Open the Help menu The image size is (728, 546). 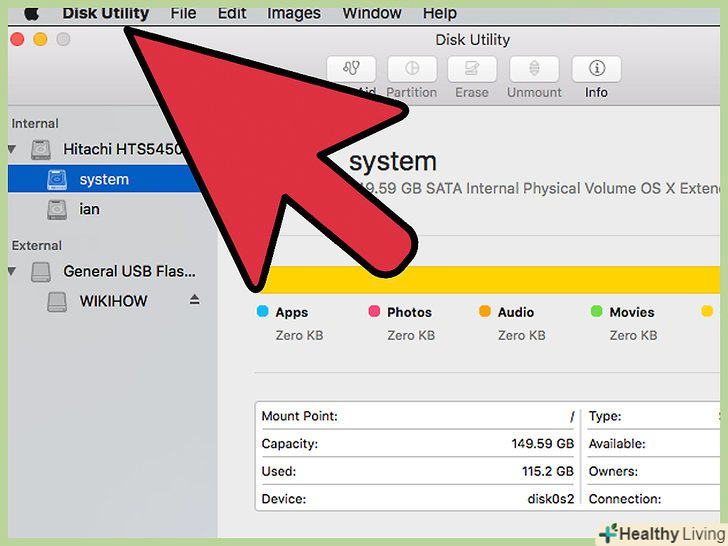439,13
